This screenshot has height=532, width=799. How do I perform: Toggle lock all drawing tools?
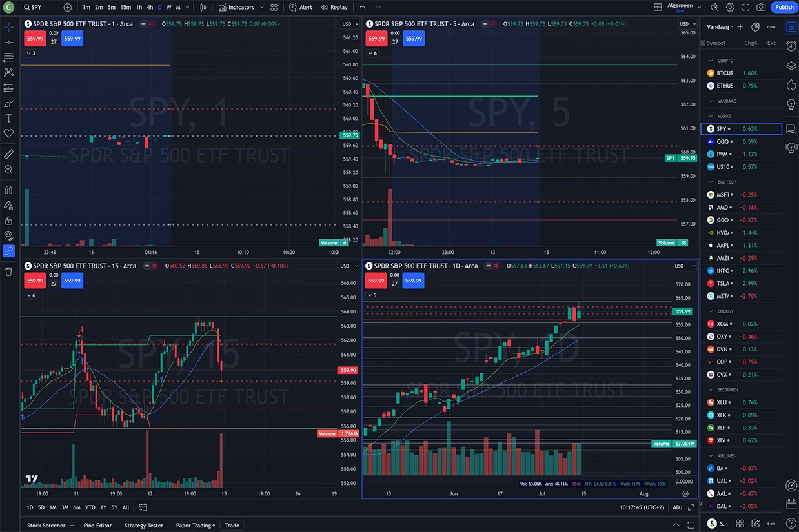click(x=8, y=221)
